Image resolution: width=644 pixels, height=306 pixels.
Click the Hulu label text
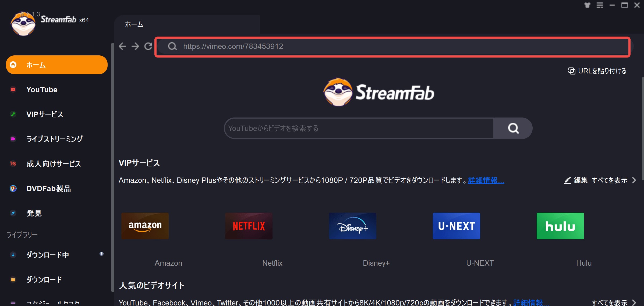[584, 263]
